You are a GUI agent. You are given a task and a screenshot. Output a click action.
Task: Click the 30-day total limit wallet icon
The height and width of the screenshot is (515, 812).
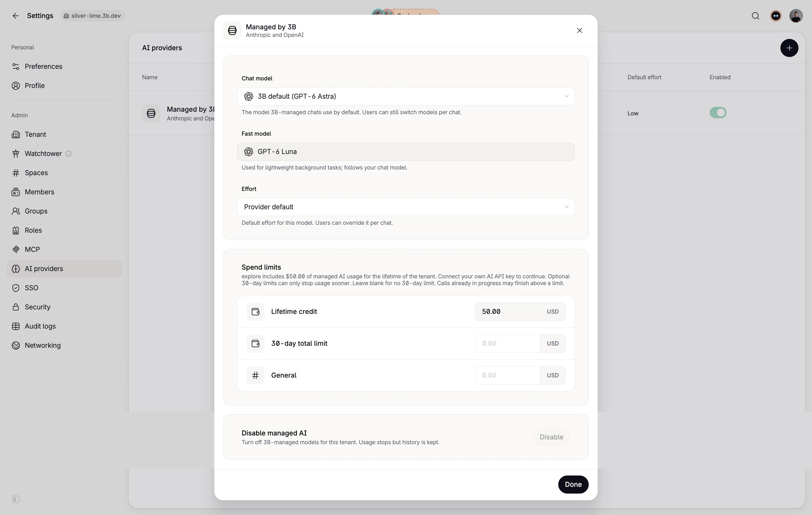[255, 343]
